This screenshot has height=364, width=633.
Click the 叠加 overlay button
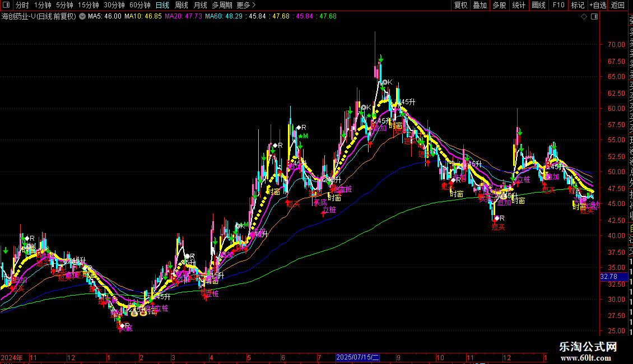pyautogui.click(x=480, y=5)
